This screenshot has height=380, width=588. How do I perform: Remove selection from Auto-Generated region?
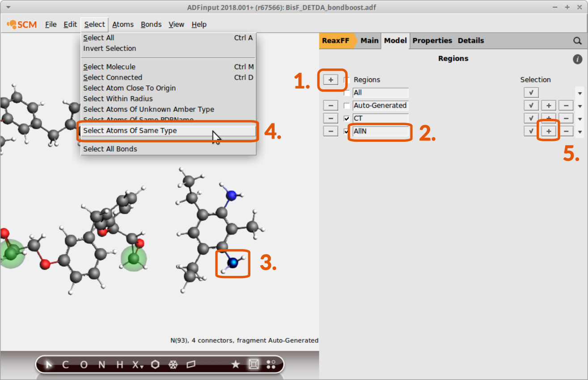click(x=566, y=106)
